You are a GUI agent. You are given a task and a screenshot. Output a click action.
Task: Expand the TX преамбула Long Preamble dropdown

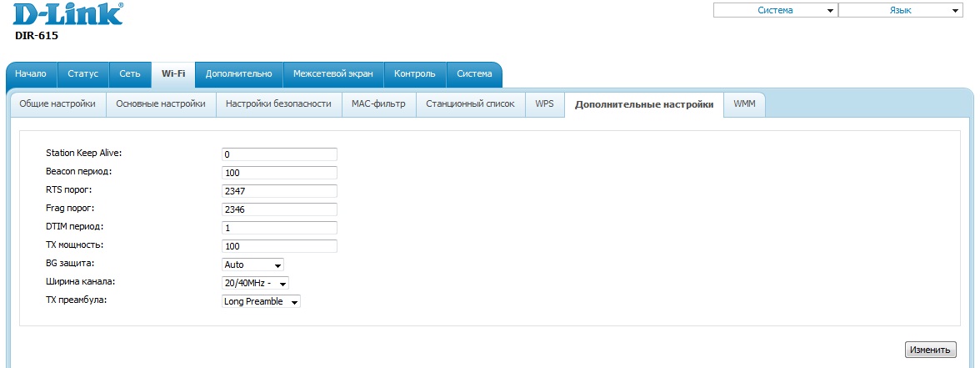(261, 301)
